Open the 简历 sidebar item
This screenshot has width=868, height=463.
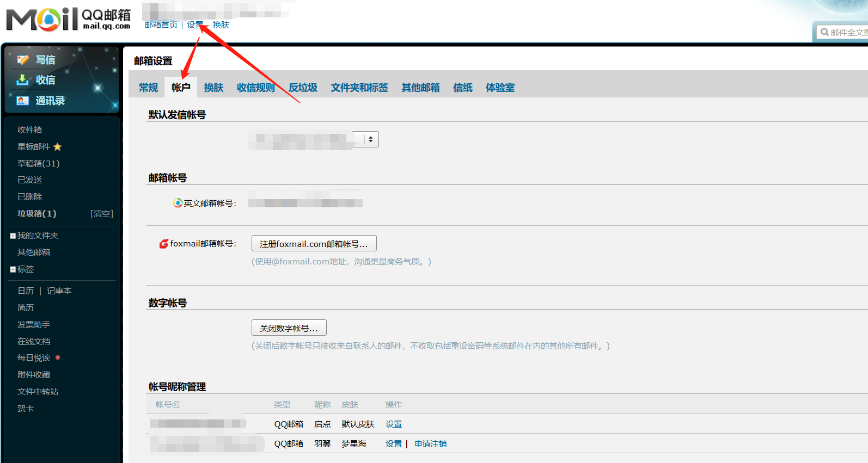26,308
